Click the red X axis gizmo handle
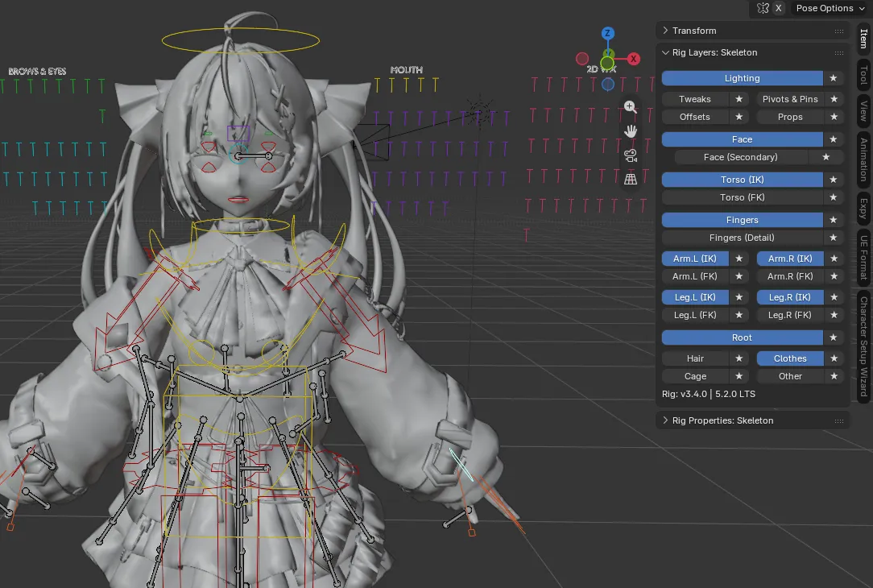This screenshot has height=588, width=873. point(633,59)
